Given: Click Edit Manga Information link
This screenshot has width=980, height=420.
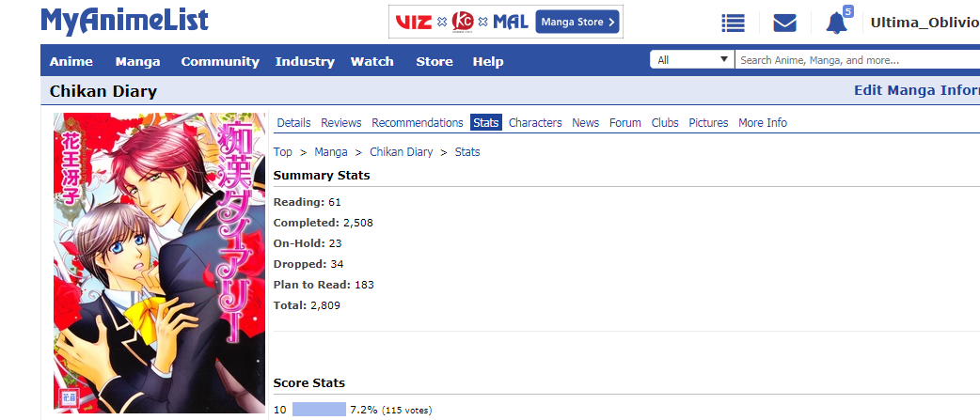Looking at the screenshot, I should [917, 90].
